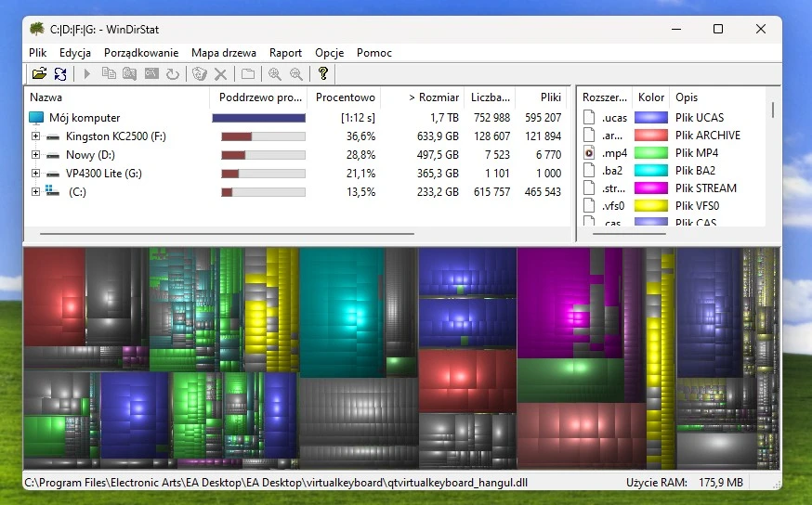
Task: Click the recycle bin toolbar icon
Action: (x=199, y=74)
